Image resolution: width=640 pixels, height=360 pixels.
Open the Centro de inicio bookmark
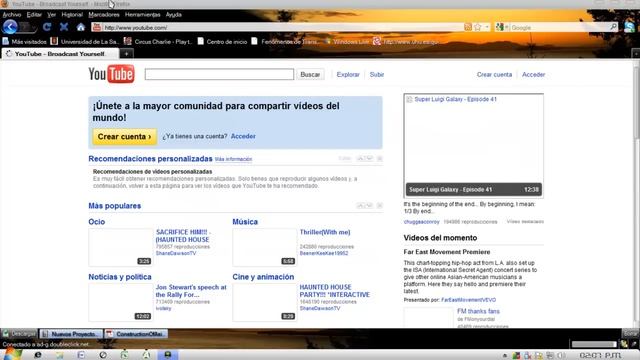pos(222,42)
